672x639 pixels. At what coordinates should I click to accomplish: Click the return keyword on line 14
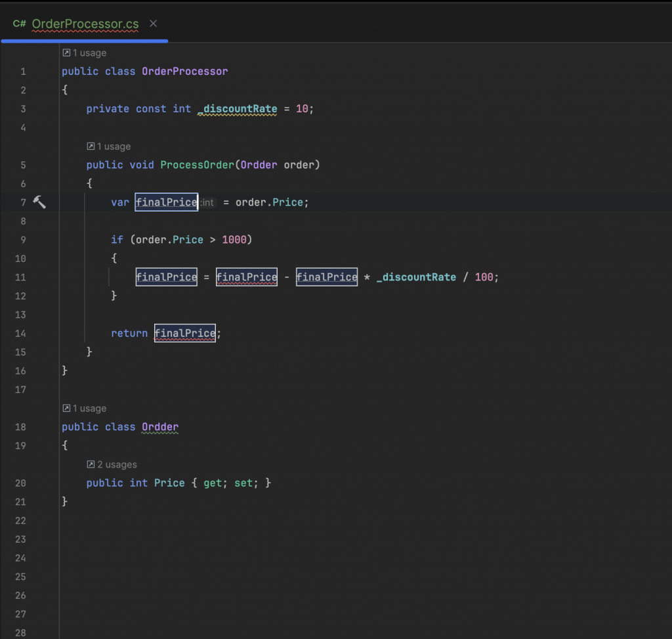point(129,333)
